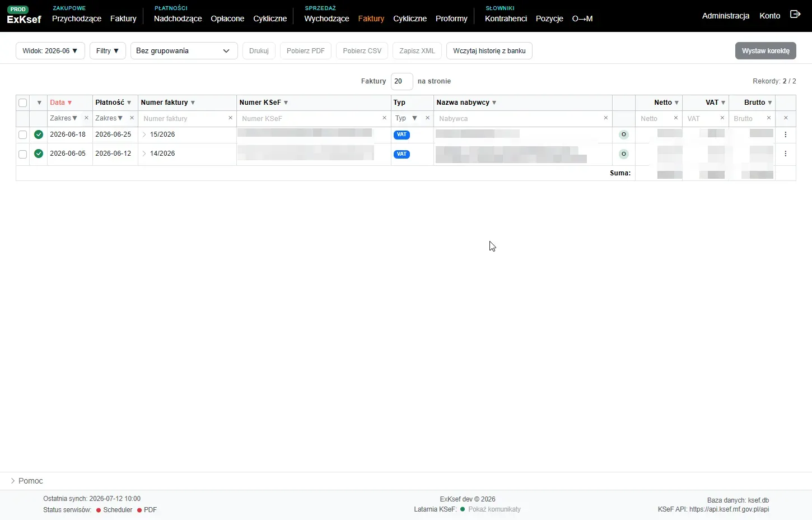Tick checkbox for invoice 14/2026
This screenshot has width=812, height=520.
pyautogui.click(x=22, y=154)
